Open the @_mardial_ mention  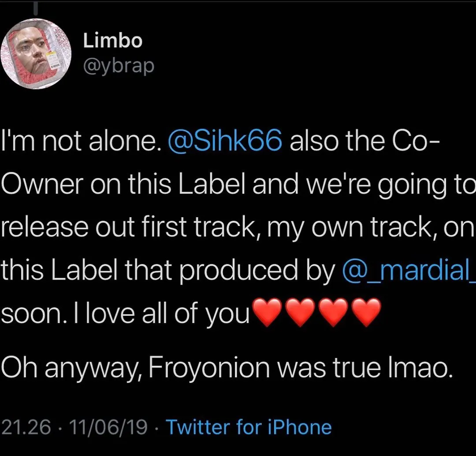pyautogui.click(x=409, y=272)
